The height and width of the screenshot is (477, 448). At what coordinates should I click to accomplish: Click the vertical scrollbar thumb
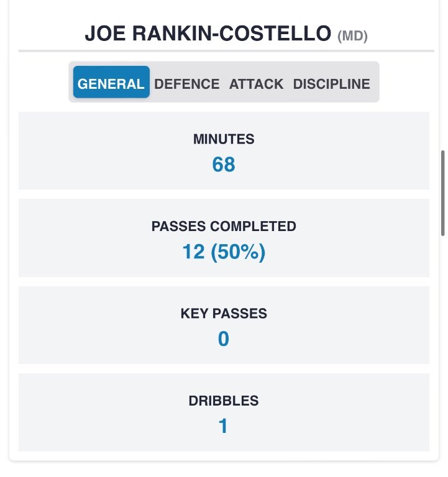pyautogui.click(x=443, y=193)
